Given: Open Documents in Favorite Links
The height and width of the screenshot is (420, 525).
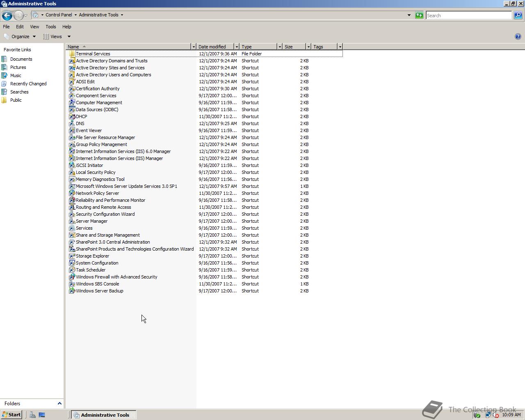Looking at the screenshot, I should [x=21, y=59].
